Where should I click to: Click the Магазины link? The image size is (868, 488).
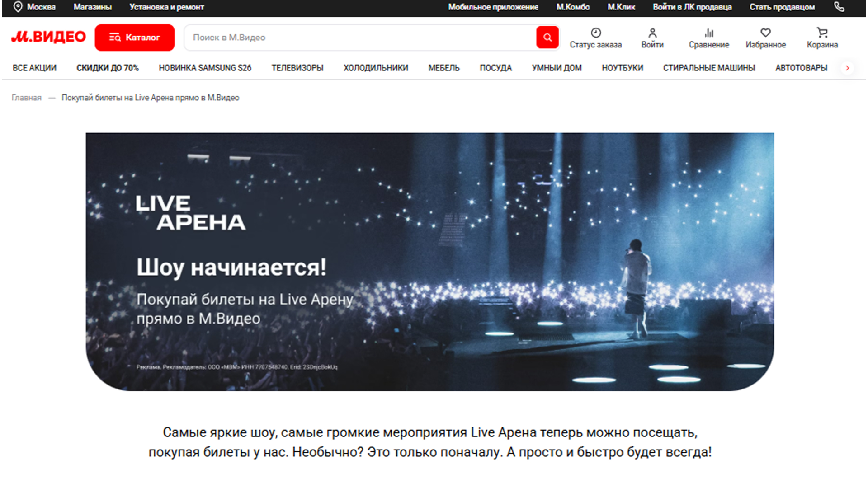point(93,7)
